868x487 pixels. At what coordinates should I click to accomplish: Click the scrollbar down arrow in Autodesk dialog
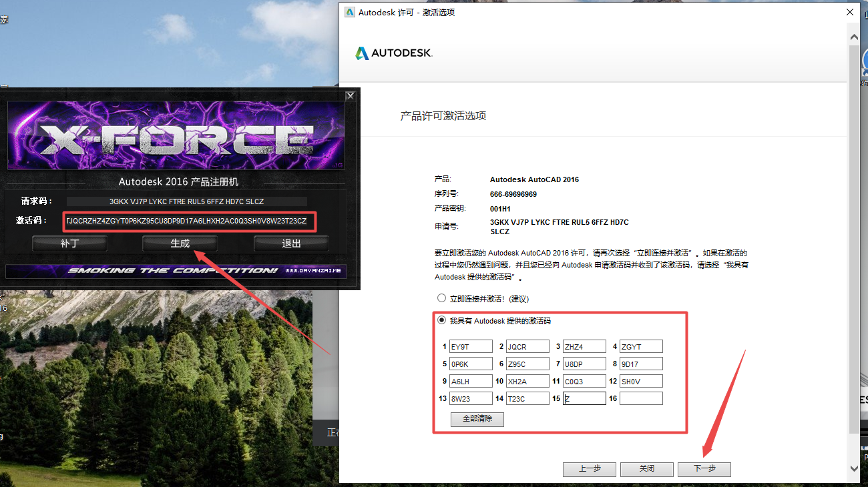(854, 468)
